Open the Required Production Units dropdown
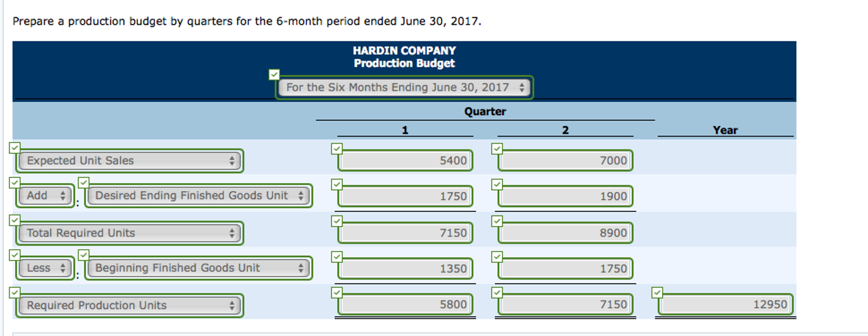Viewport: 868px width, 336px height. point(130,305)
